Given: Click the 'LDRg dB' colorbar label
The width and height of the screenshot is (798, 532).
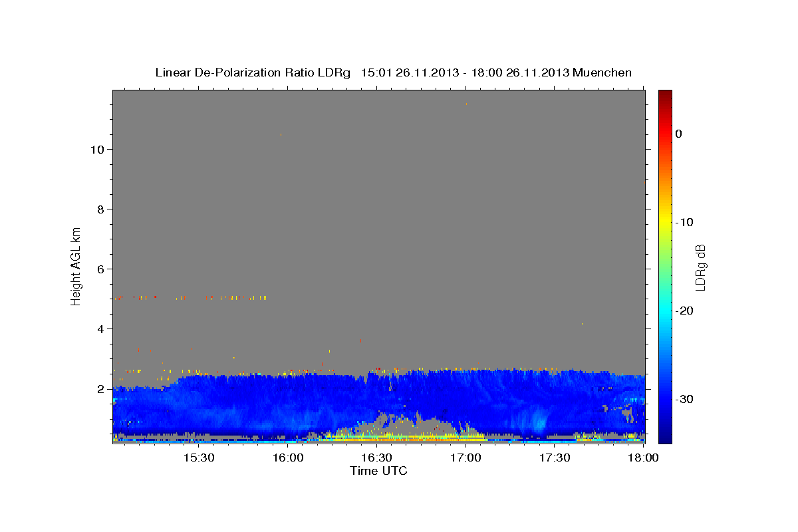Looking at the screenshot, I should (700, 267).
